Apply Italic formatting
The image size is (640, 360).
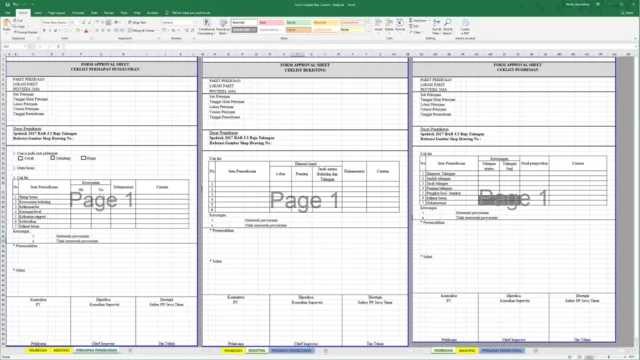click(x=50, y=31)
